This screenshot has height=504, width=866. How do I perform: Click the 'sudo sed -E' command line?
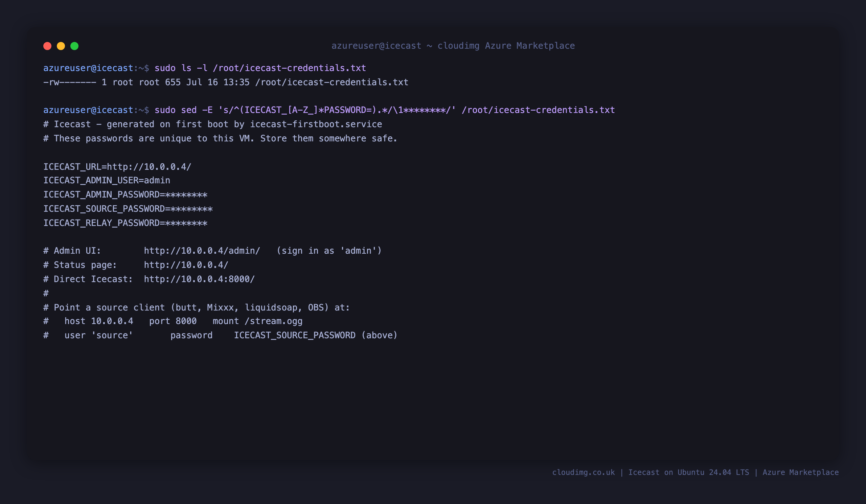[385, 110]
